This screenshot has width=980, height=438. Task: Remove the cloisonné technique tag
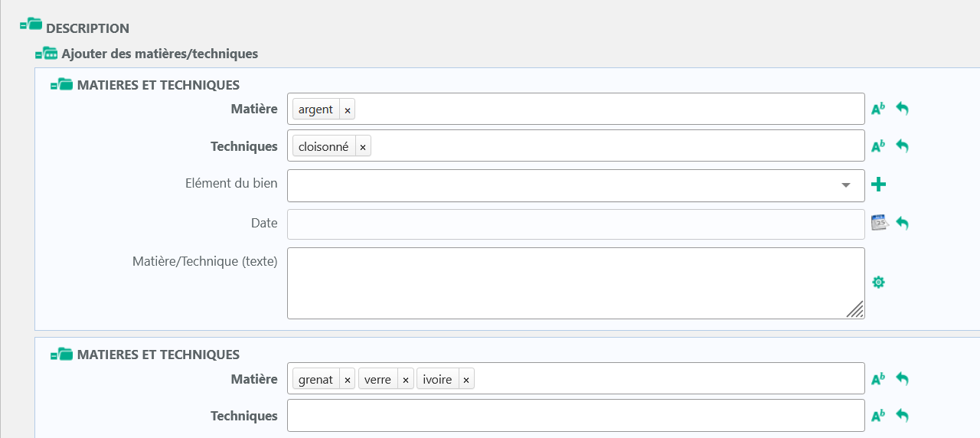coord(363,147)
